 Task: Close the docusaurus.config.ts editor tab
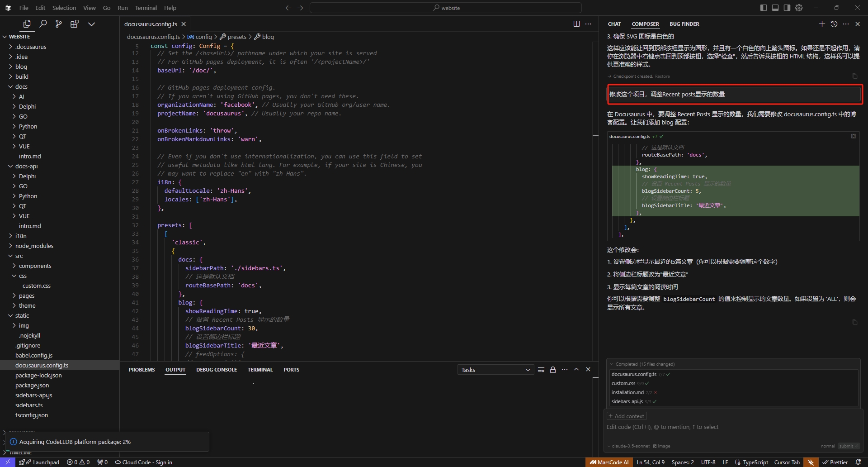[x=184, y=24]
